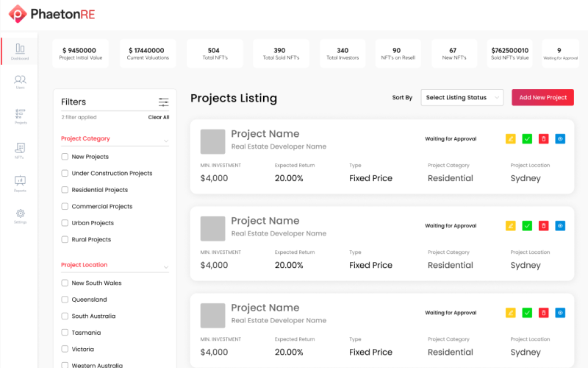
Task: Edit the second project with yellow pencil icon
Action: click(x=510, y=226)
